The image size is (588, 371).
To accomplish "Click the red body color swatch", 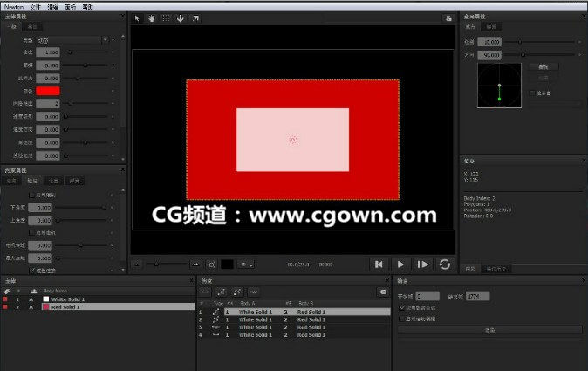I will pyautogui.click(x=48, y=91).
